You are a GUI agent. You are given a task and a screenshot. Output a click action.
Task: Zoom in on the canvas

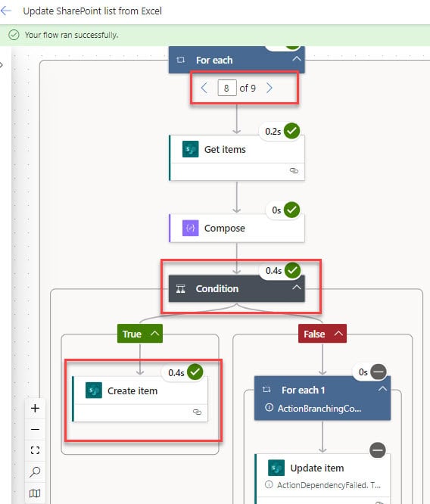35,408
